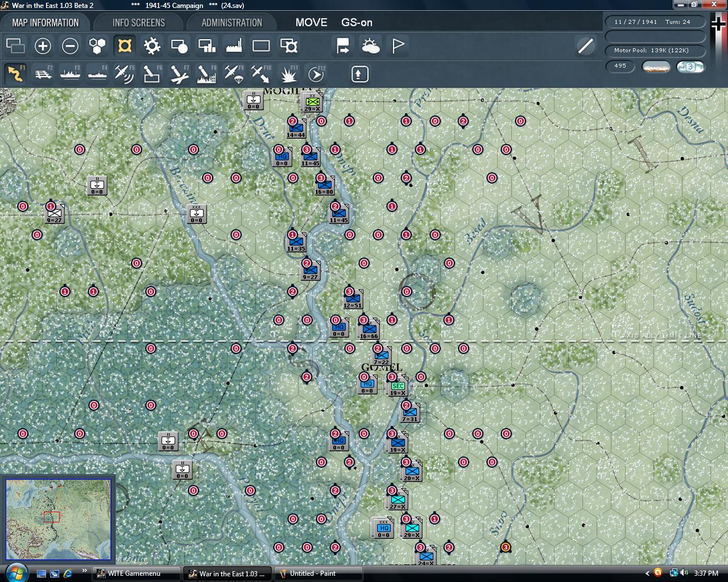Screen dimensions: 728x582
Task: Select the F4 amphibious transport icon
Action: click(97, 74)
